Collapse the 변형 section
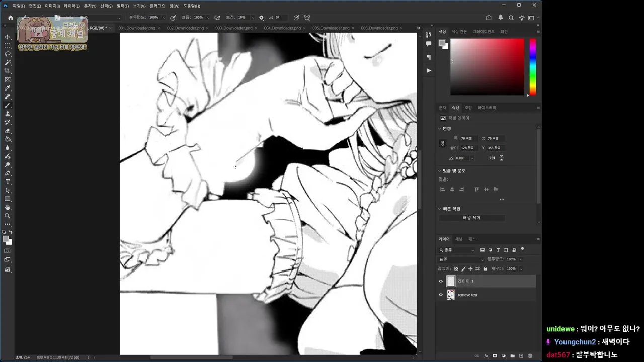644x362 pixels. (439, 128)
